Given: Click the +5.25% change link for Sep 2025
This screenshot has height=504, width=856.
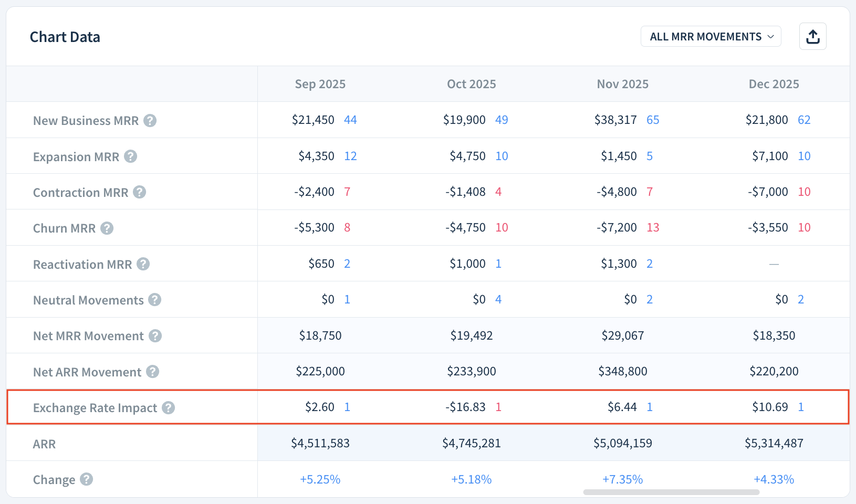Looking at the screenshot, I should [320, 479].
